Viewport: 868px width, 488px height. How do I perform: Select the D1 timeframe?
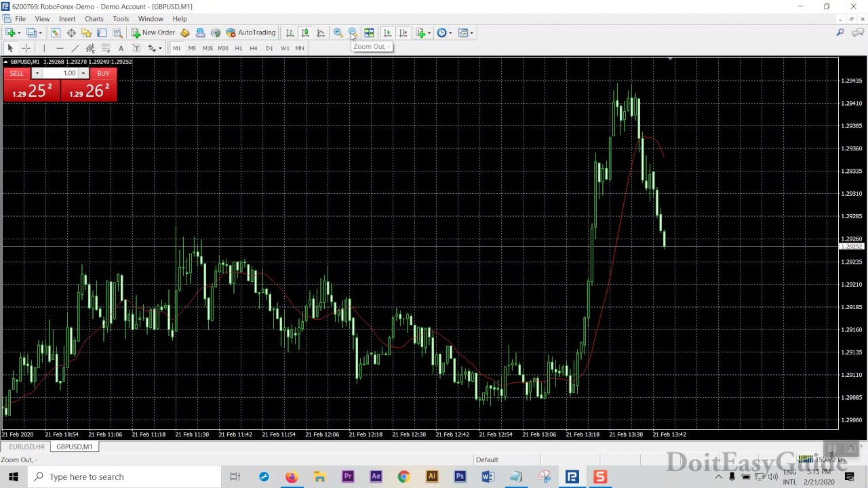click(x=269, y=48)
